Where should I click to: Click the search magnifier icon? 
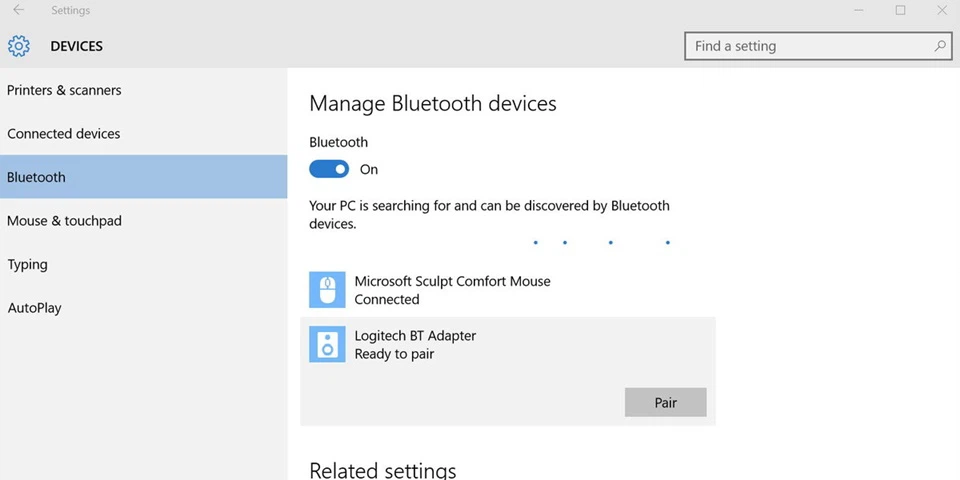pos(939,46)
